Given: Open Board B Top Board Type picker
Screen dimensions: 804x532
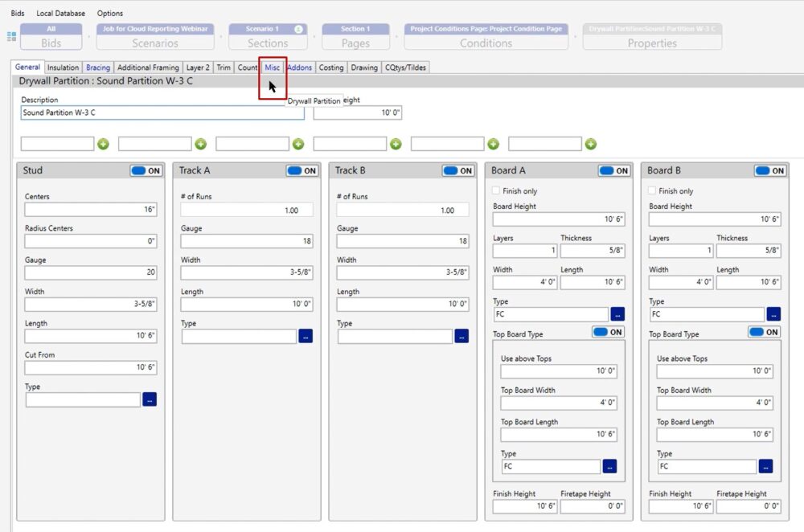Looking at the screenshot, I should point(765,466).
